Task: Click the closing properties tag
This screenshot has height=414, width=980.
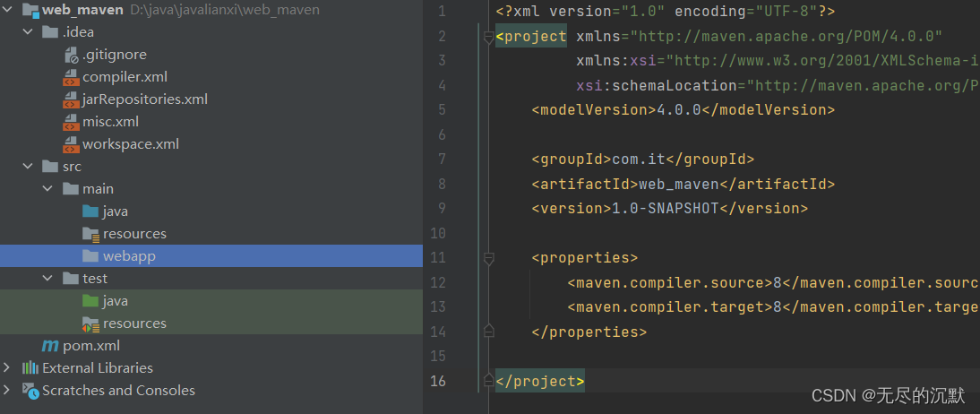Action: point(589,332)
